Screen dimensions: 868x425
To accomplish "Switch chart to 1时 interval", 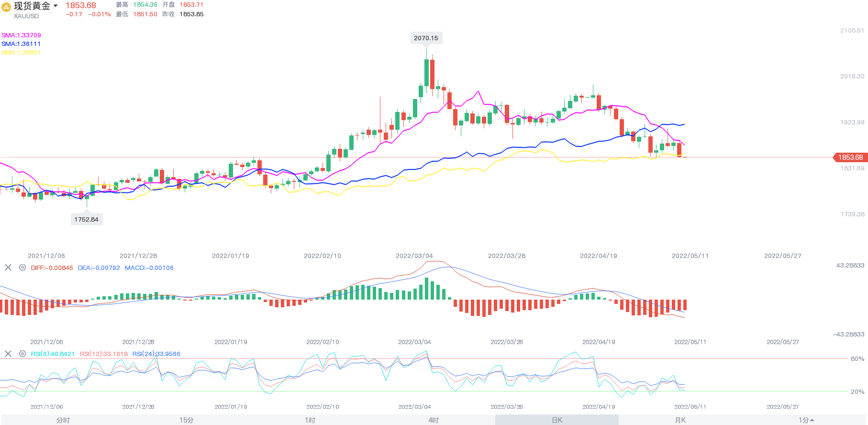I will pos(310,420).
